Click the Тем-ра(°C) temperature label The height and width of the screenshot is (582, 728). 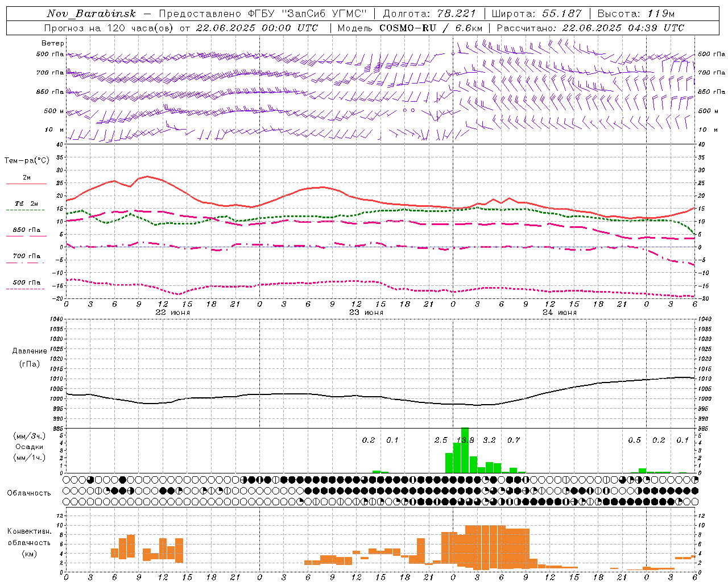[27, 161]
